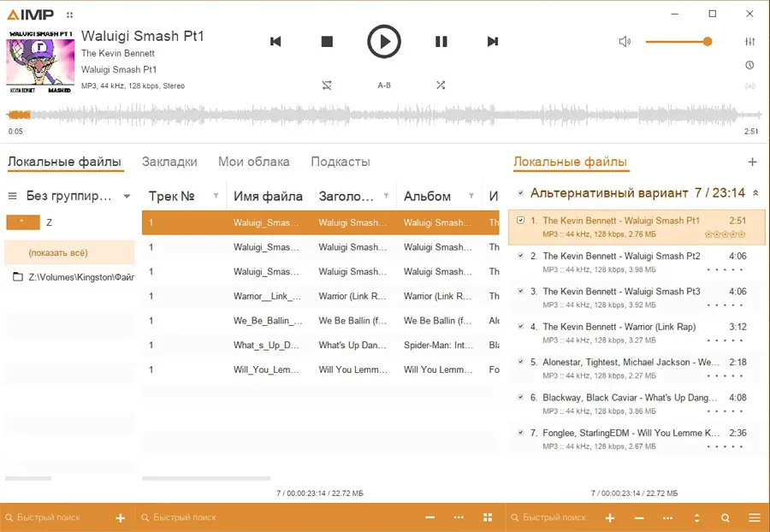
Task: Click the large Play button
Action: pyautogui.click(x=384, y=41)
